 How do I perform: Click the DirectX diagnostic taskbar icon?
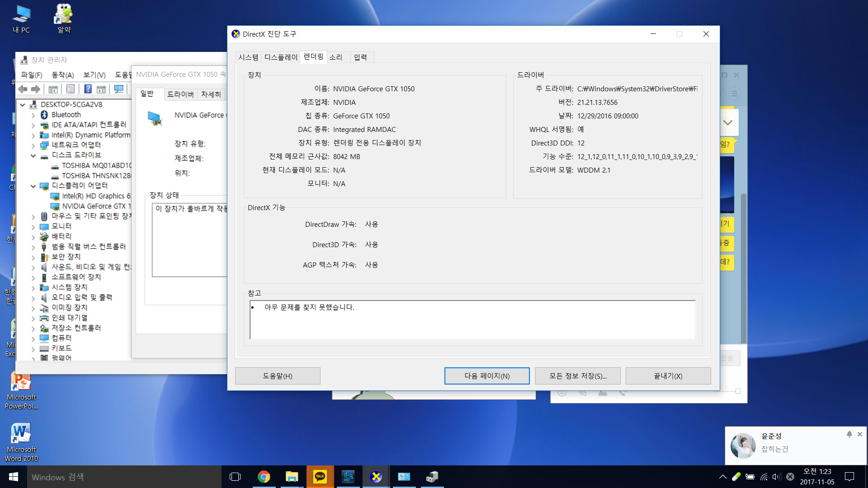click(x=376, y=477)
